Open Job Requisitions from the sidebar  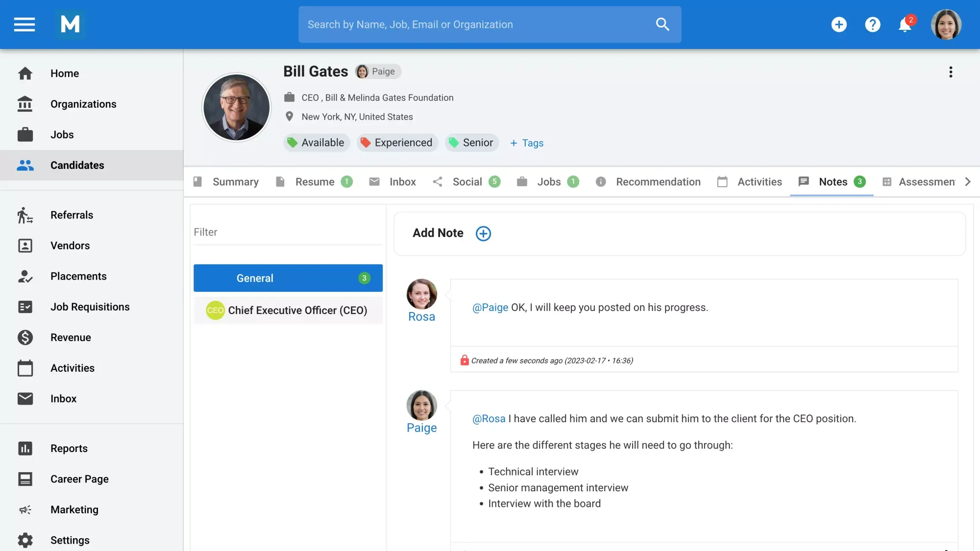pyautogui.click(x=90, y=307)
